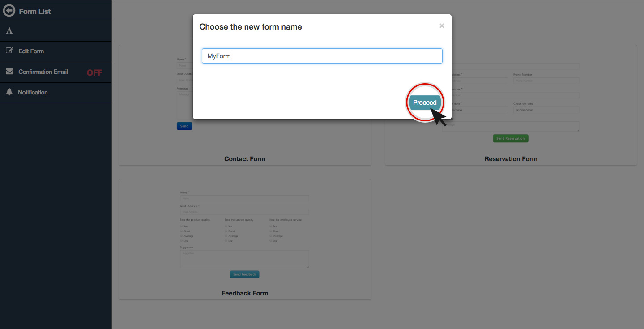
Task: Close the new form name dialog
Action: 442,26
